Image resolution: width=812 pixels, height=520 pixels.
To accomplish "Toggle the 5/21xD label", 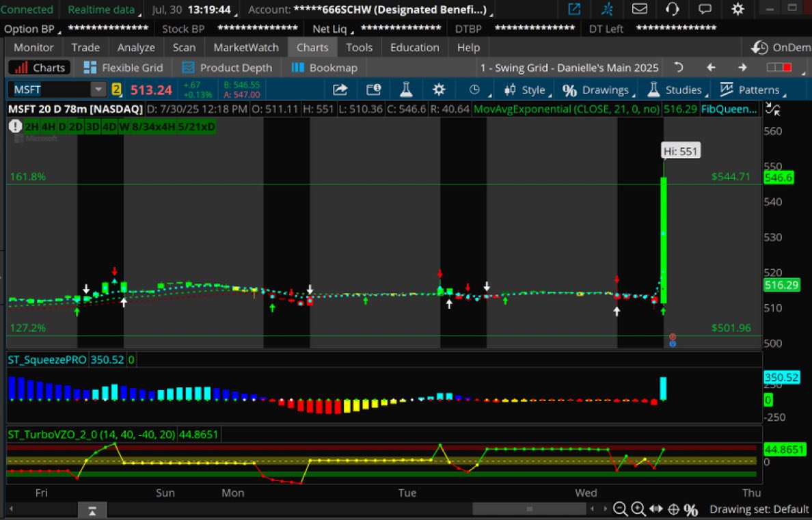I will (x=196, y=127).
